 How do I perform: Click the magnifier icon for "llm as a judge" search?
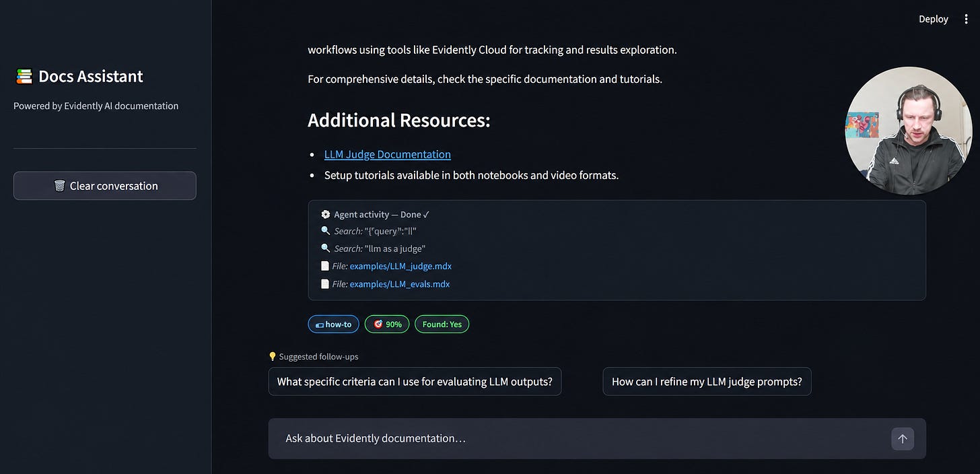tap(326, 248)
